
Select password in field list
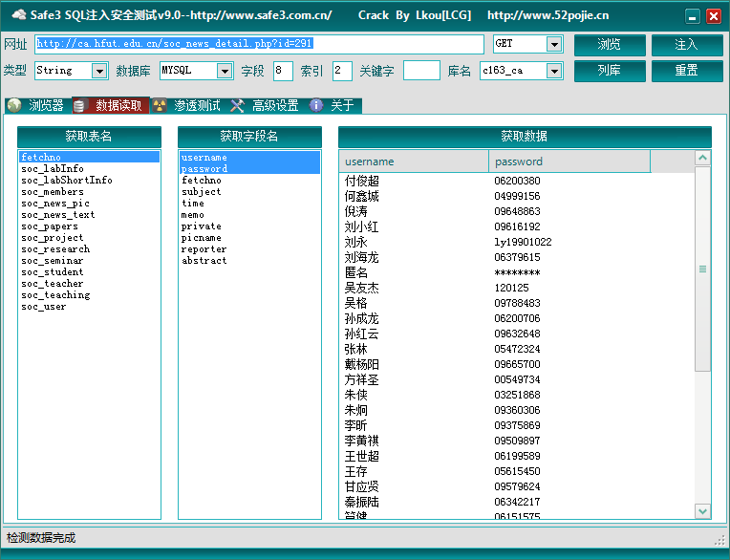[x=249, y=168]
